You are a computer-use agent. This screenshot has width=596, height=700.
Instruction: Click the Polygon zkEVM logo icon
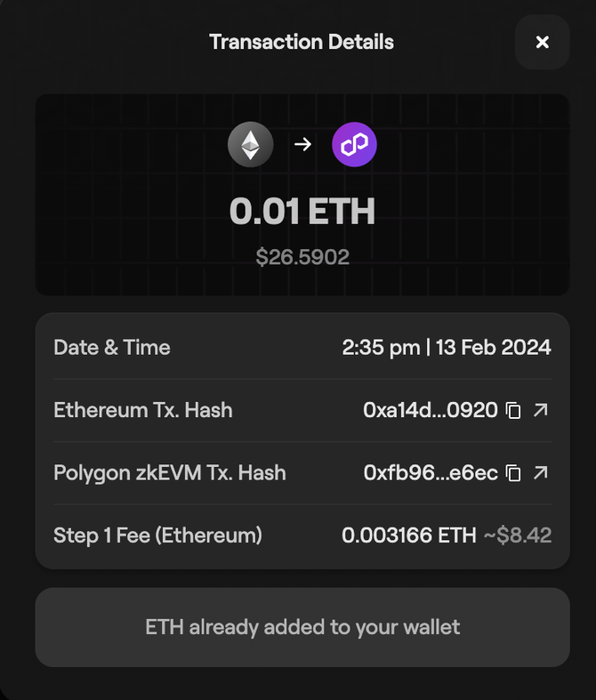point(354,145)
